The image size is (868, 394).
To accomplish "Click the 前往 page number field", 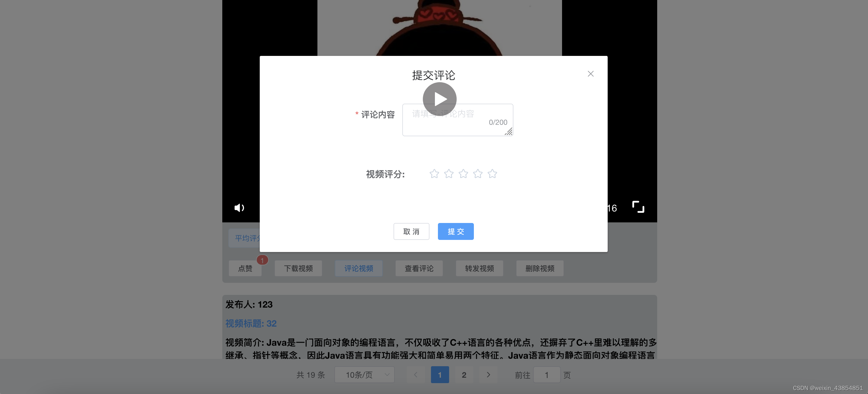I will tap(547, 374).
